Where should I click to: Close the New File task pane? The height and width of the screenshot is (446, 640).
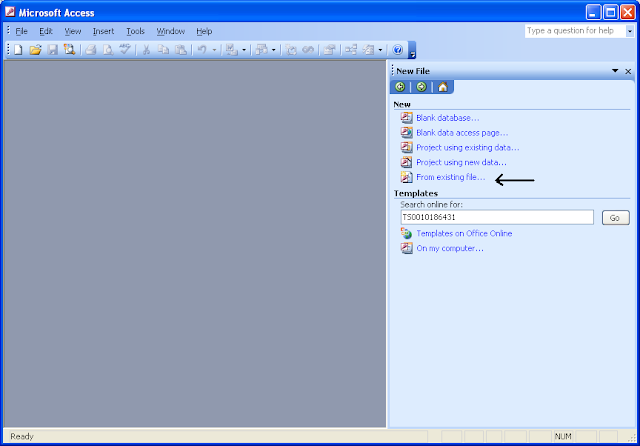pyautogui.click(x=628, y=71)
